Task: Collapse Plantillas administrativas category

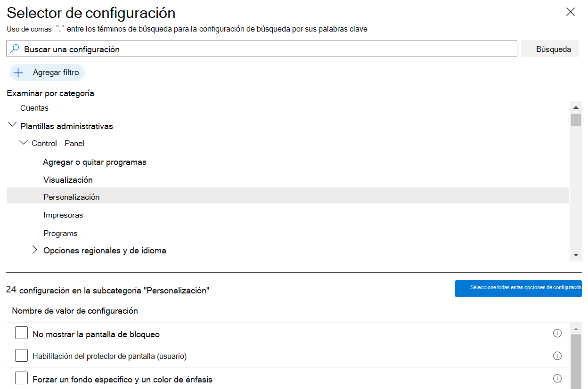Action: 12,125
